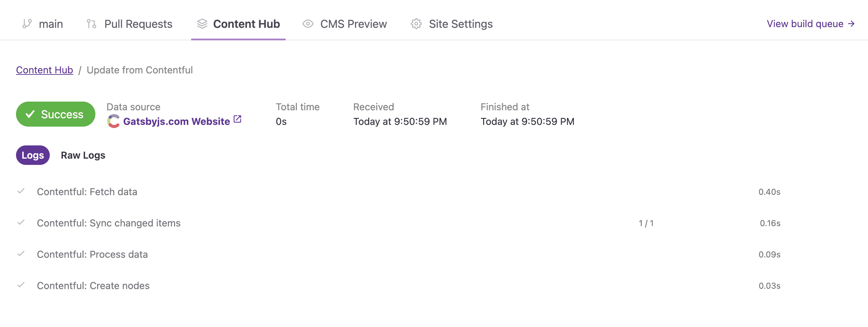Click the Contentful logo icon
The width and height of the screenshot is (868, 327).
[x=113, y=121]
